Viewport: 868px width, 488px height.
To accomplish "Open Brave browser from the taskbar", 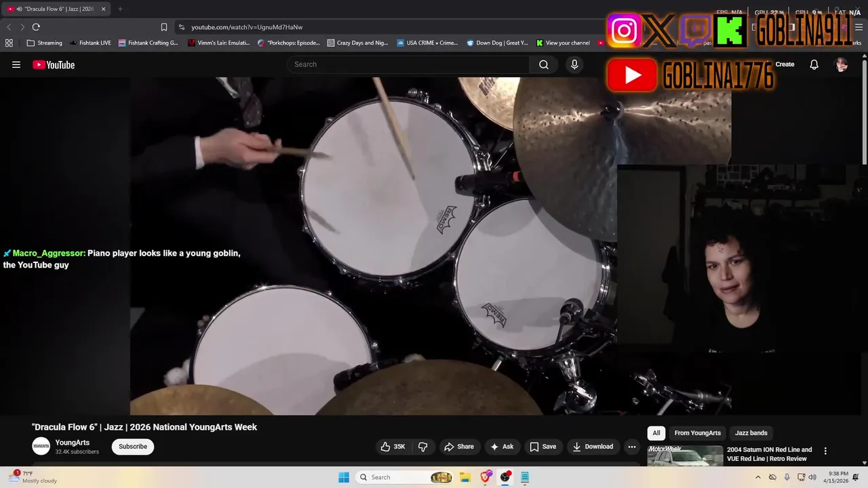I will point(486,477).
